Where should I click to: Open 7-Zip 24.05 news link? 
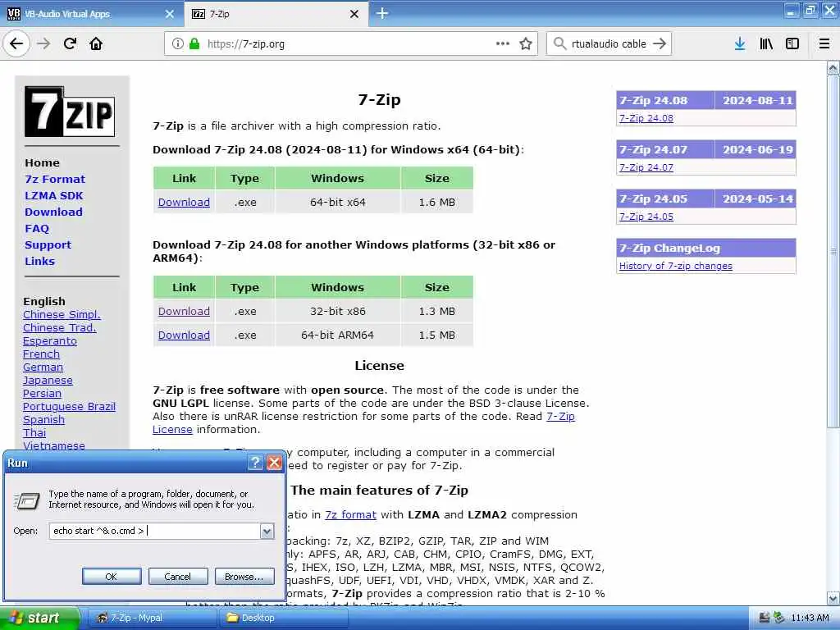pyautogui.click(x=646, y=217)
